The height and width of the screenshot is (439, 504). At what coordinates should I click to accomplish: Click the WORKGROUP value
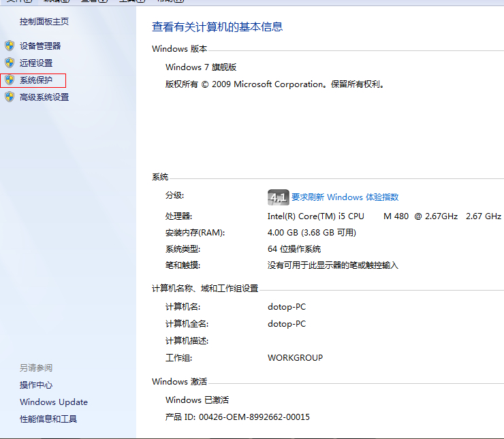(x=295, y=358)
